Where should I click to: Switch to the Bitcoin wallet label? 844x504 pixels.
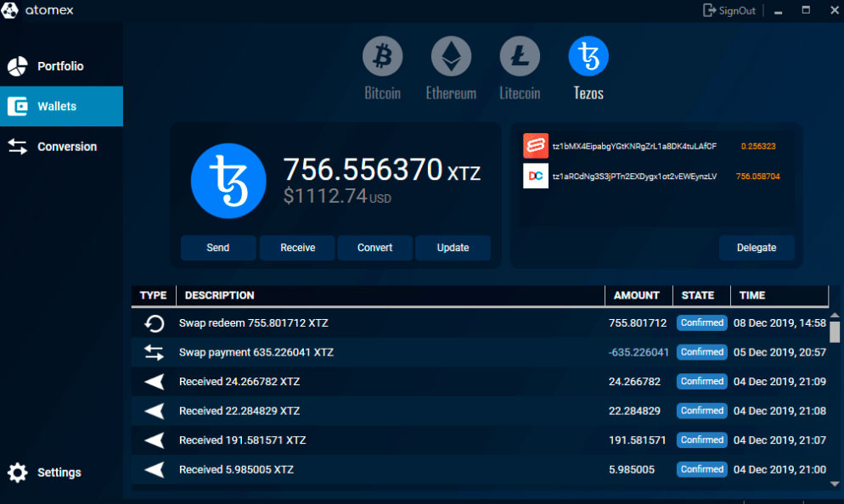click(x=382, y=93)
